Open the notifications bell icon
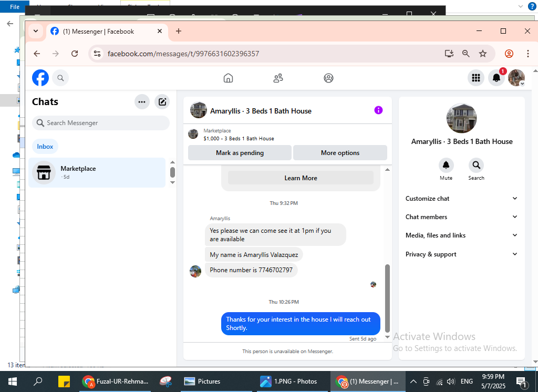The height and width of the screenshot is (392, 538). click(496, 78)
